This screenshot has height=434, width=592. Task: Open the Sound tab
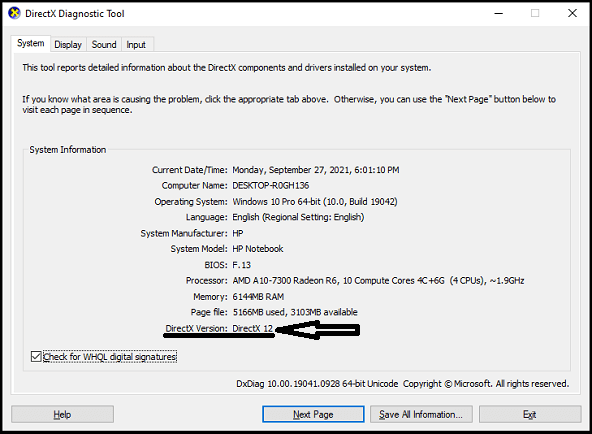(x=104, y=45)
